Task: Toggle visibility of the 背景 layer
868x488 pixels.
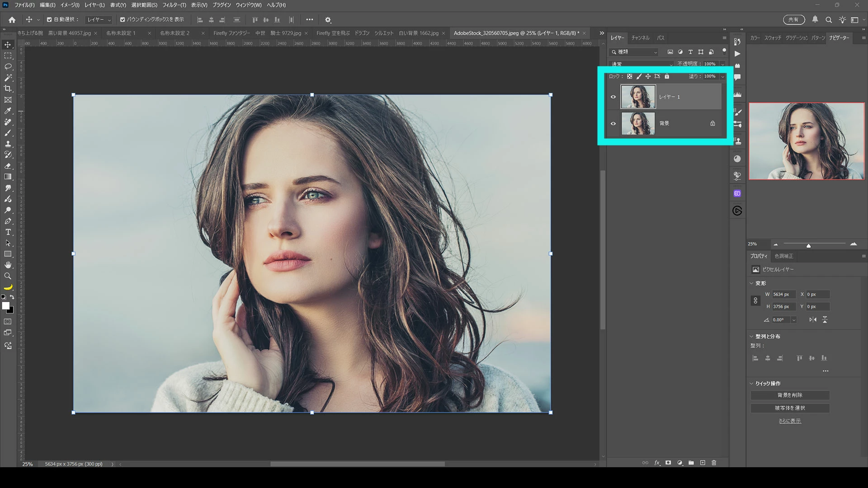Action: coord(613,123)
